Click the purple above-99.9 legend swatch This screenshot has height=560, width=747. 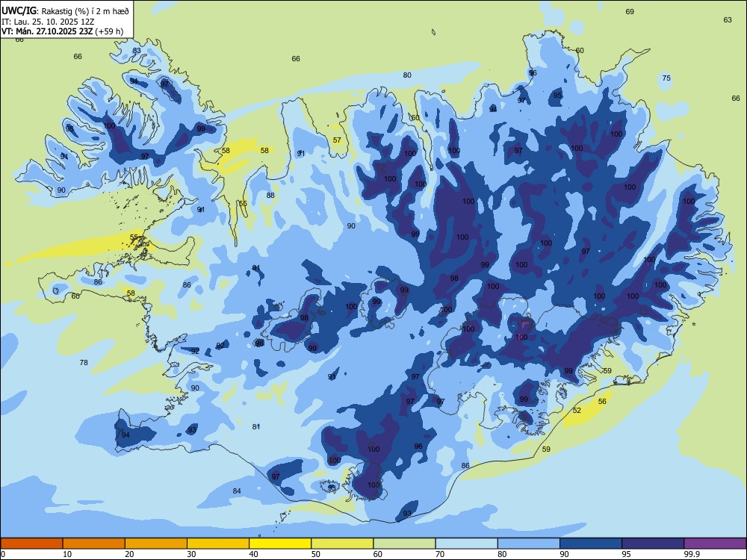(x=715, y=544)
